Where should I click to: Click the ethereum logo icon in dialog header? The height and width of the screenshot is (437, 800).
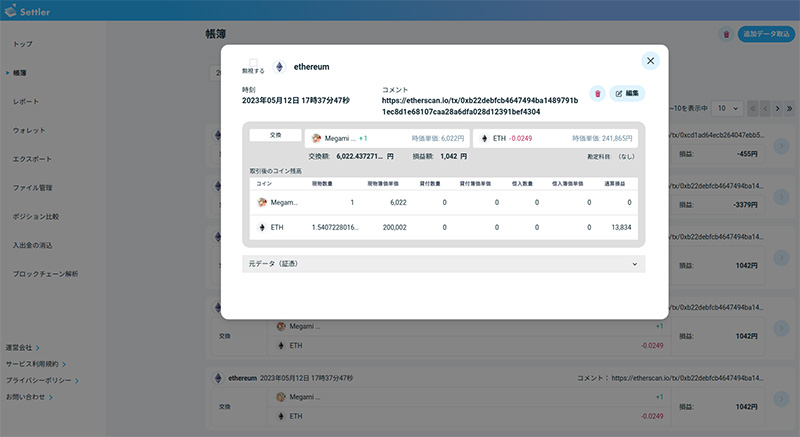click(x=279, y=67)
